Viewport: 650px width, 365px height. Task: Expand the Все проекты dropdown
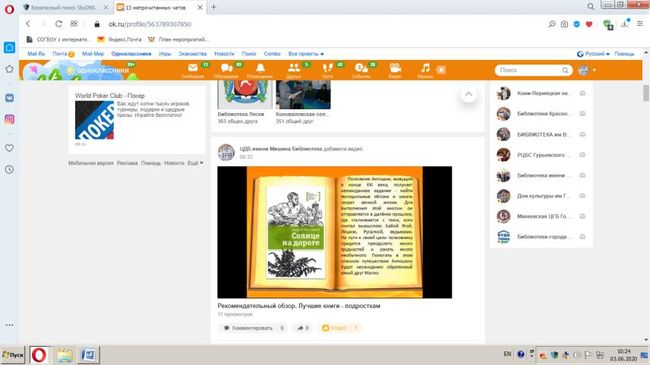[306, 54]
